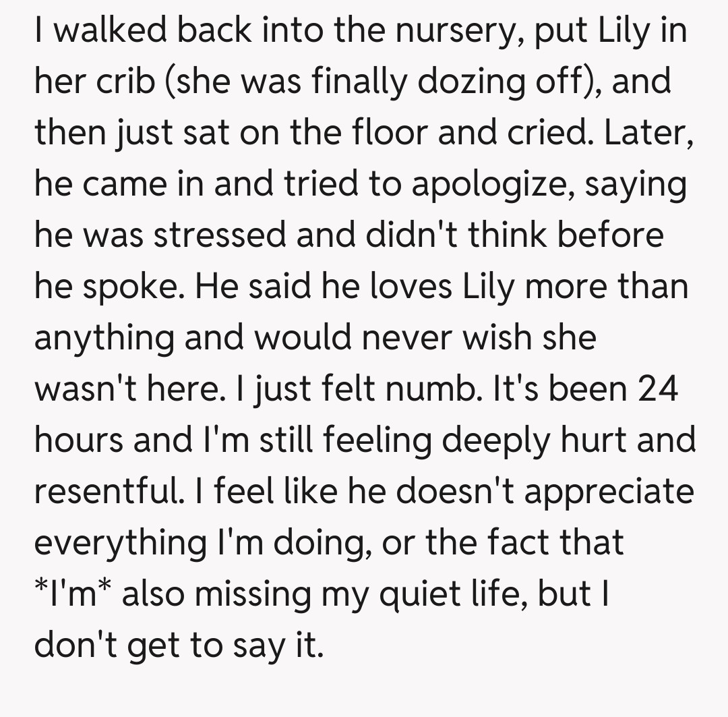Screen dimensions: 728x717
Task: Click the word "crib" in the text
Action: 116,82
